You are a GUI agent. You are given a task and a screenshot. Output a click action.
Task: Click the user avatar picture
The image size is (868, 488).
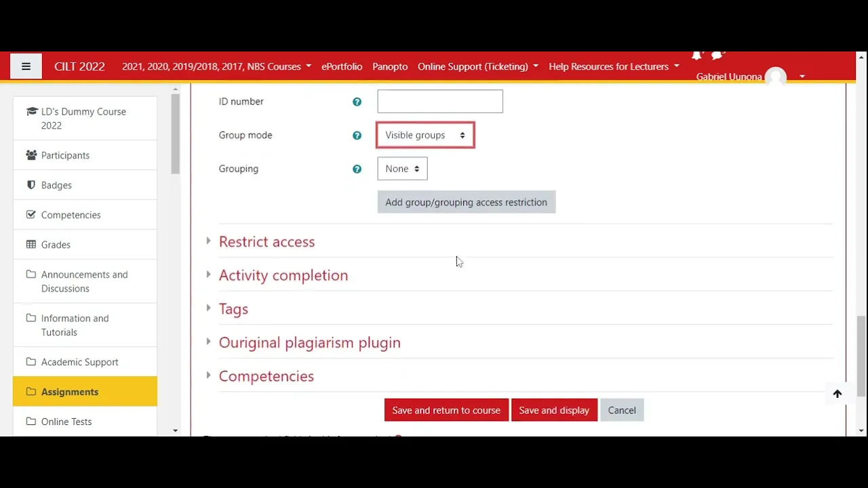click(776, 77)
